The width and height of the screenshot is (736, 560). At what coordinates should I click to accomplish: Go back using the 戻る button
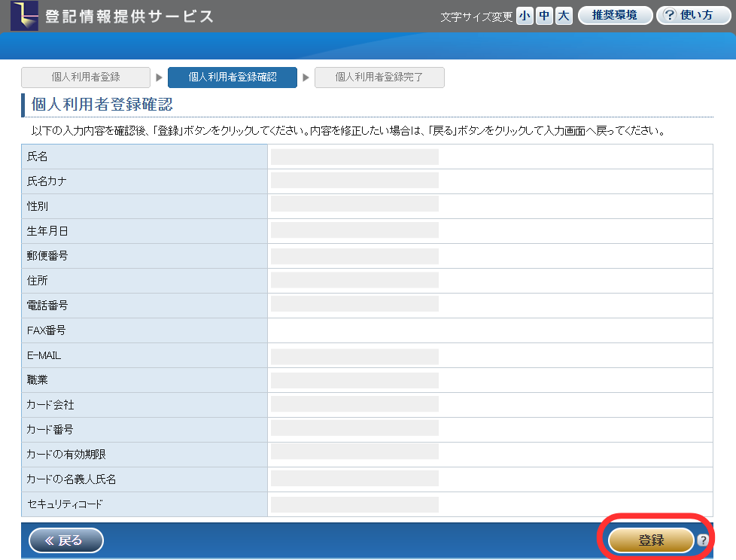coord(66,540)
